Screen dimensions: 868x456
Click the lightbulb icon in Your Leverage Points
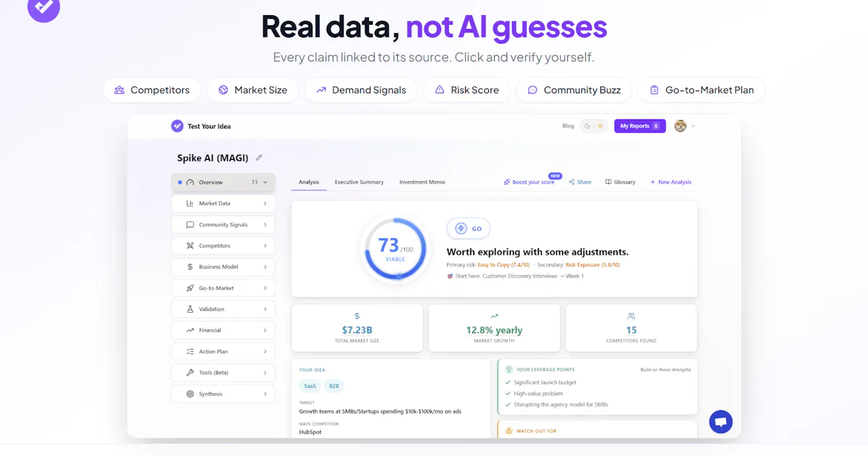[509, 369]
